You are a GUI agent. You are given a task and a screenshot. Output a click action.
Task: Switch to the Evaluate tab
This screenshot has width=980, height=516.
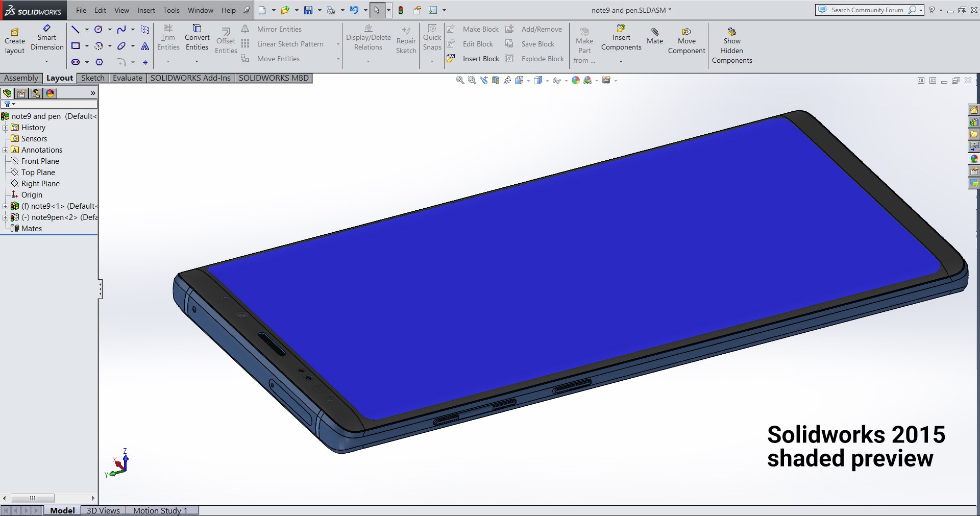tap(128, 78)
